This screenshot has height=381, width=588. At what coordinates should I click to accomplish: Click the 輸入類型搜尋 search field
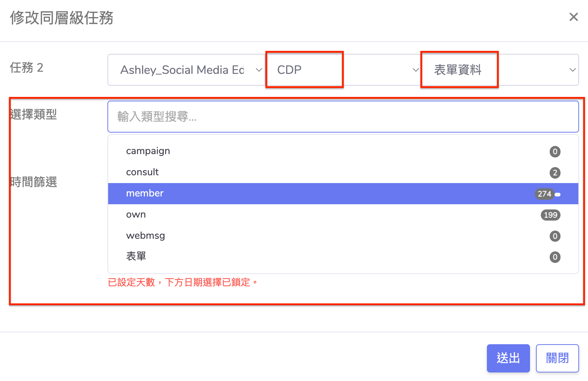pyautogui.click(x=343, y=117)
